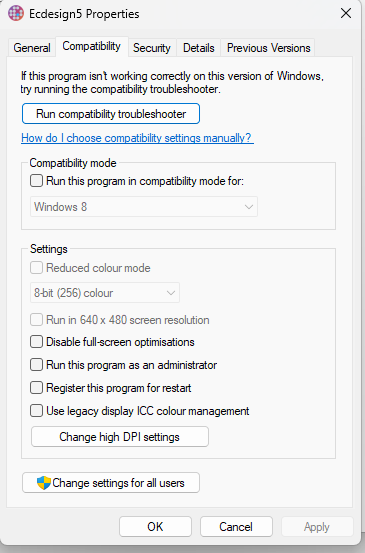Go to the Details tab
The width and height of the screenshot is (365, 553).
(x=199, y=48)
